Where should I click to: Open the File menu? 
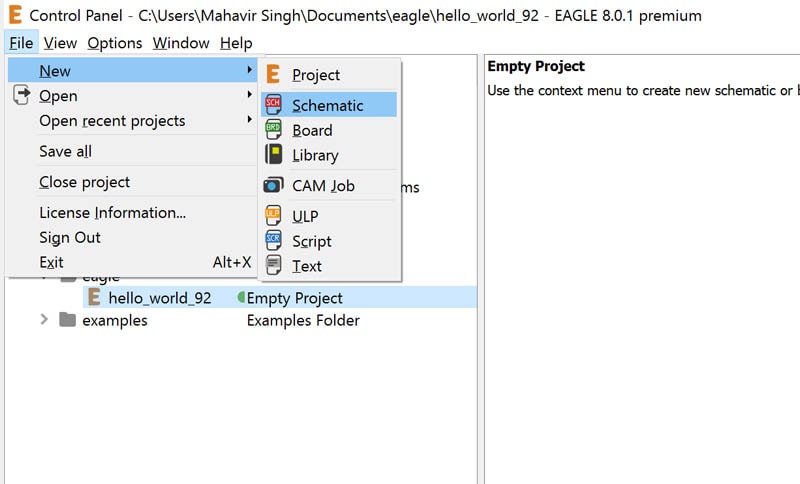pos(21,43)
